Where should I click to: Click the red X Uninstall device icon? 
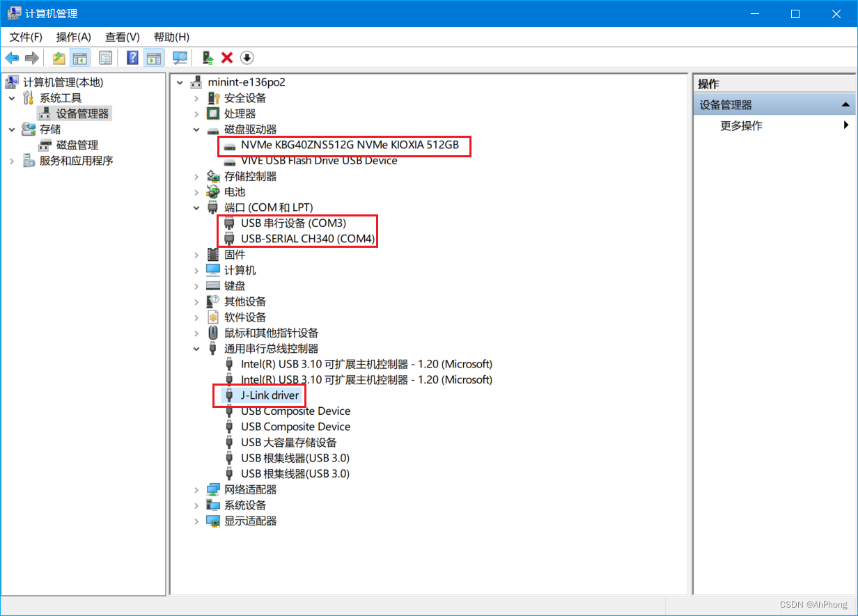pos(227,58)
